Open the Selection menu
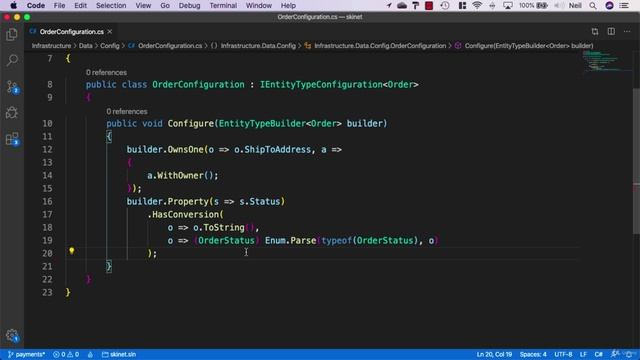This screenshot has width=640, height=360. coord(111,5)
